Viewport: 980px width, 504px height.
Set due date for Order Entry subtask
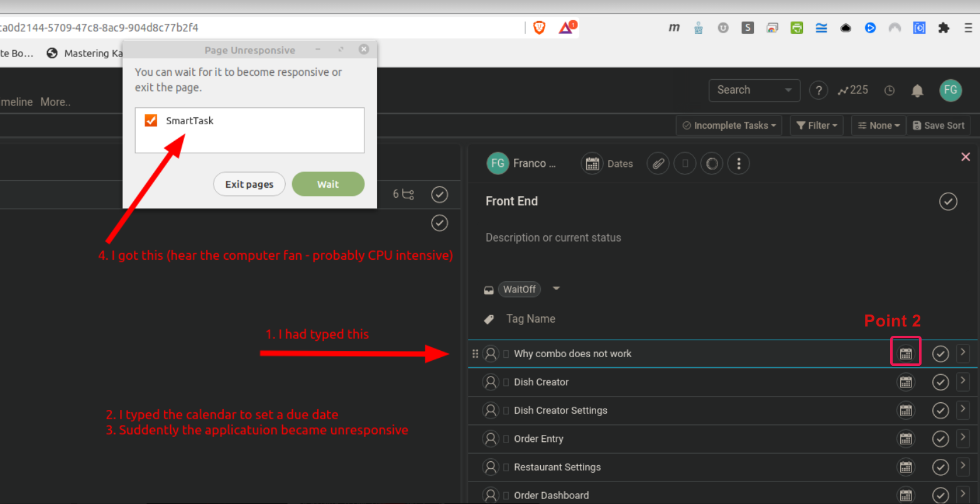tap(905, 439)
